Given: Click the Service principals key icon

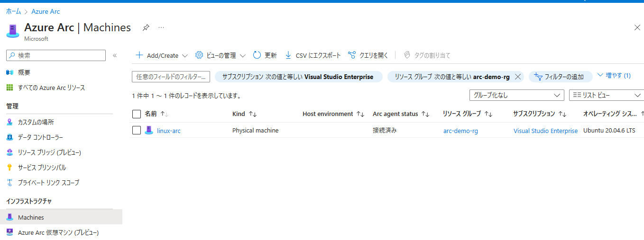Looking at the screenshot, I should pyautogui.click(x=9, y=168).
